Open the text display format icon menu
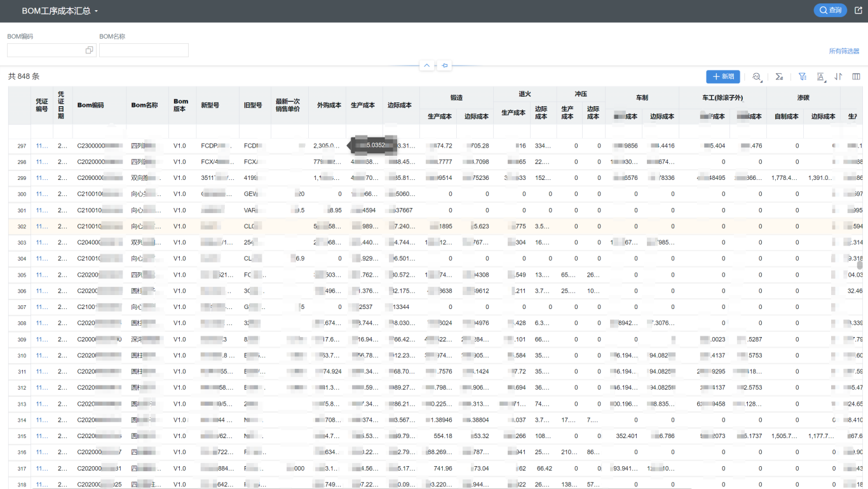The height and width of the screenshot is (489, 868). (821, 76)
